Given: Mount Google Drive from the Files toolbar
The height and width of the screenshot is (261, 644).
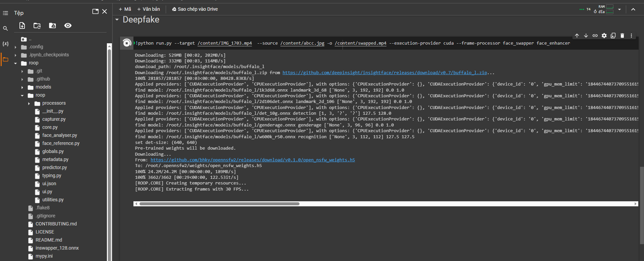Looking at the screenshot, I should coord(52,25).
